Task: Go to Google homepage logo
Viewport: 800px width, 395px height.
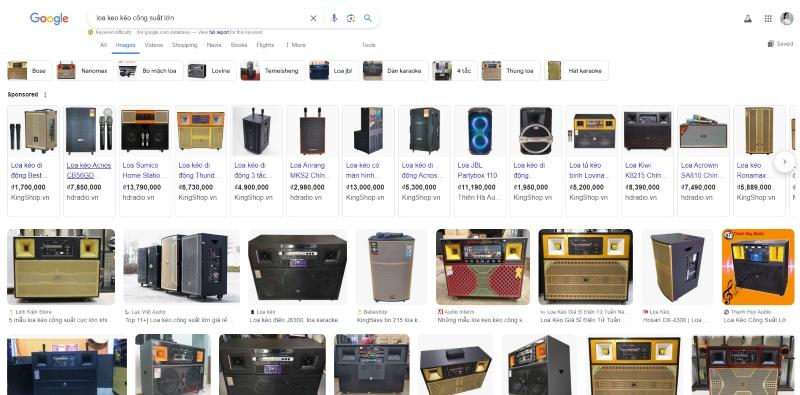Action: 49,18
